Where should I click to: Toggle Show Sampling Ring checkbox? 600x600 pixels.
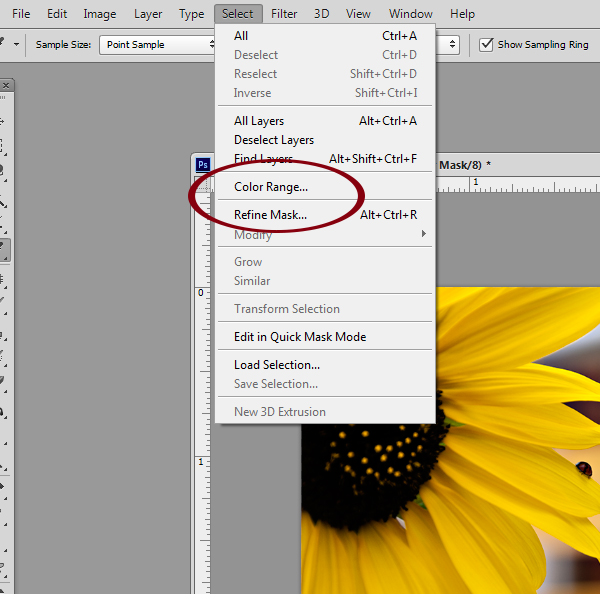pyautogui.click(x=486, y=44)
